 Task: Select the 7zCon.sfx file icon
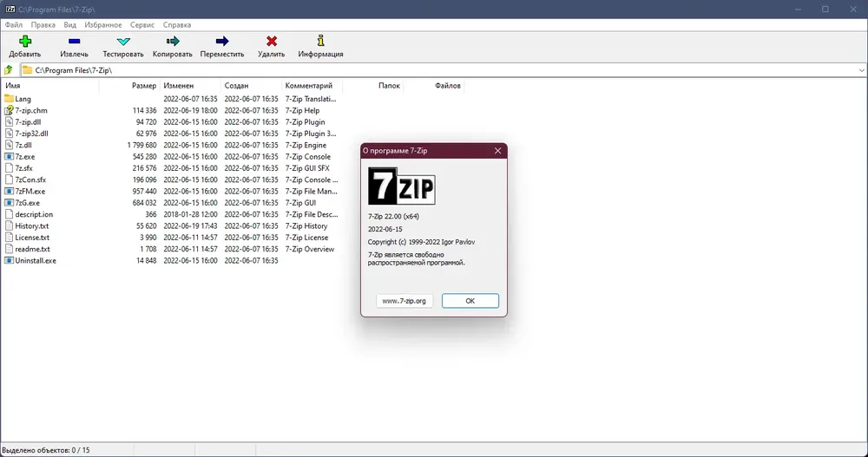(x=9, y=180)
